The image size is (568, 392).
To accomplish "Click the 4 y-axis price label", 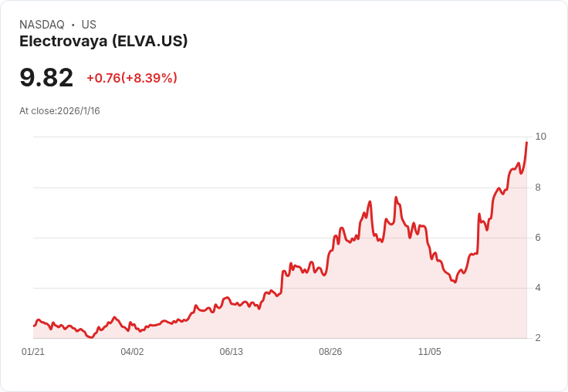I will click(x=538, y=288).
